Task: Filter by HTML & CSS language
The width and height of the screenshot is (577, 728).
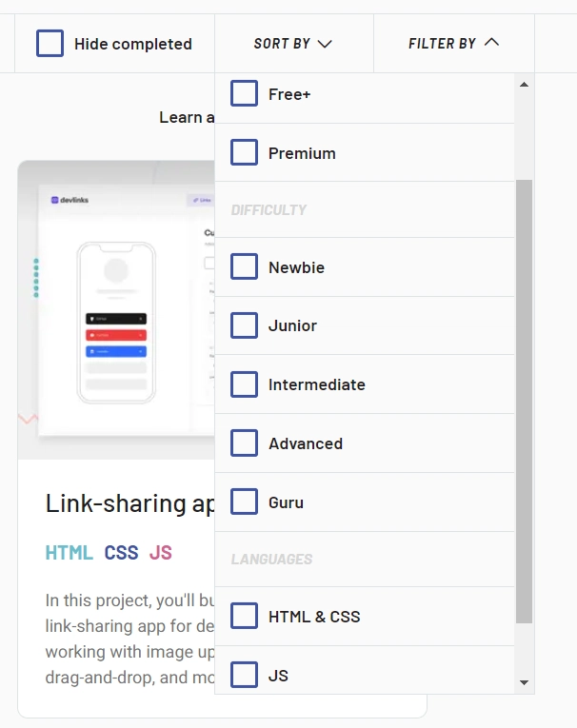Action: 244,616
